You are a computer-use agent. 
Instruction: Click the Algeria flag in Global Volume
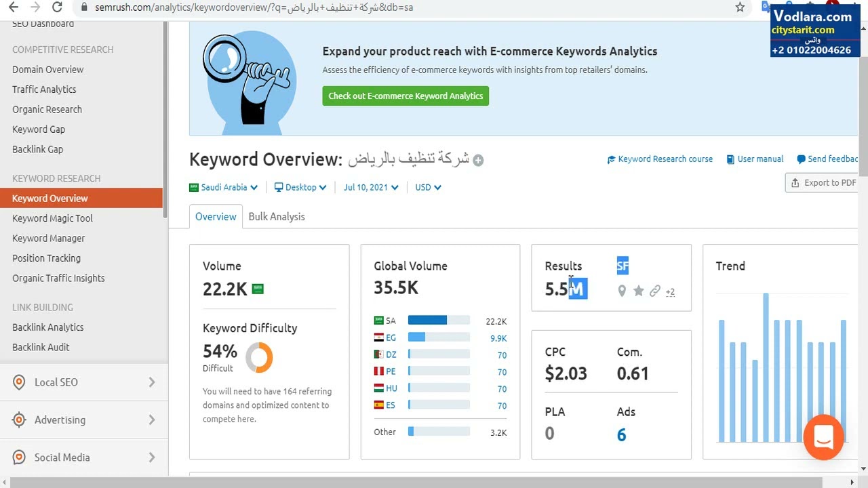click(378, 354)
